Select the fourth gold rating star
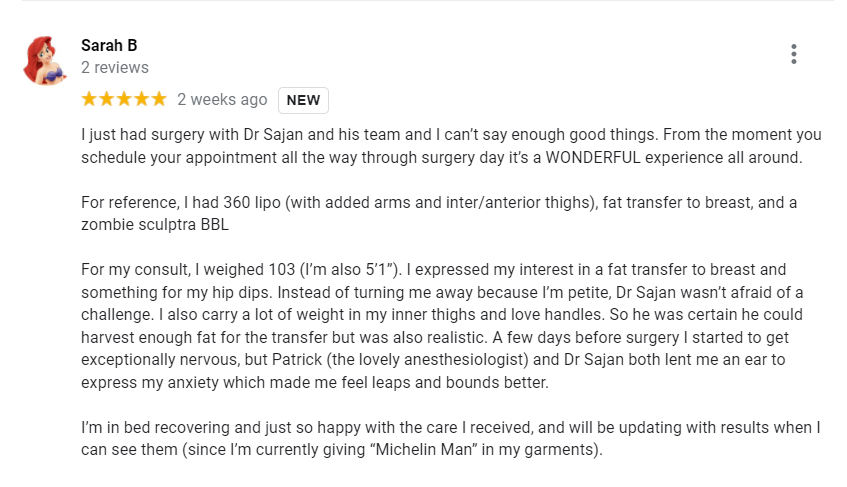Screen dimensions: 847x487 (141, 99)
